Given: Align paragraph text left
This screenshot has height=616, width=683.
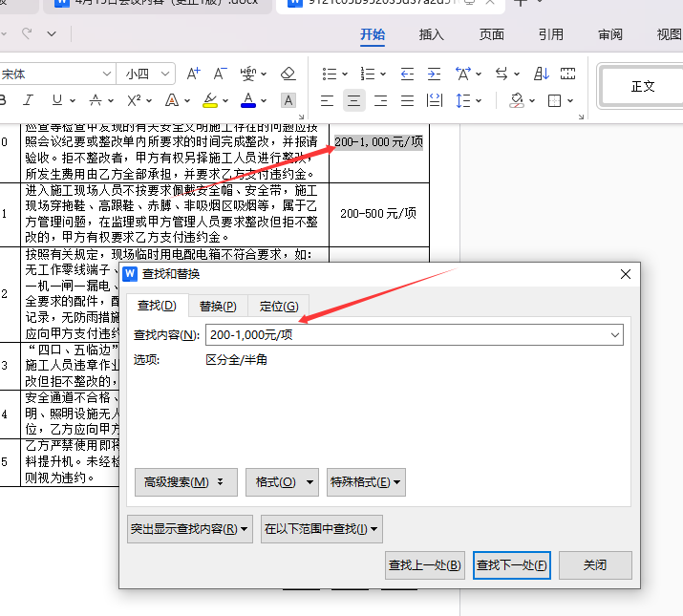Looking at the screenshot, I should pos(327,100).
